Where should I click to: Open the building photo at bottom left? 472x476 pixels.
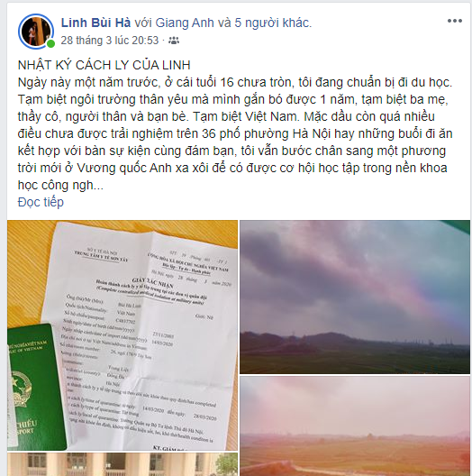click(x=123, y=464)
